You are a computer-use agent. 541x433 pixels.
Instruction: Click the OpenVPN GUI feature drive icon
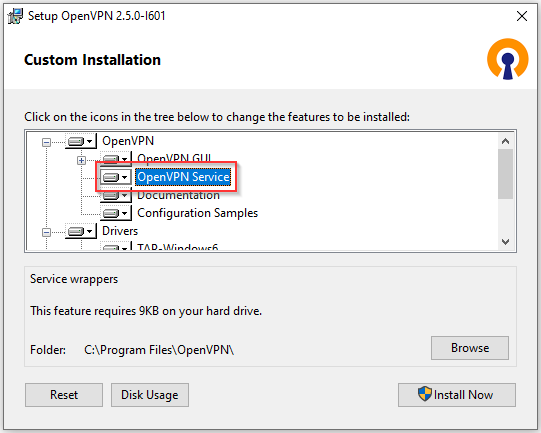coord(115,158)
